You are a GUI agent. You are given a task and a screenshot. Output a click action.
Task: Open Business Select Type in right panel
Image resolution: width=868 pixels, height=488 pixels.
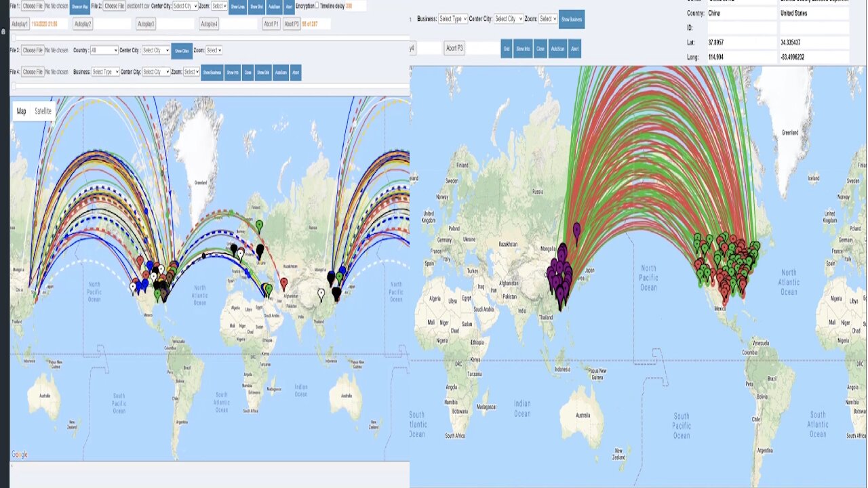click(x=452, y=19)
